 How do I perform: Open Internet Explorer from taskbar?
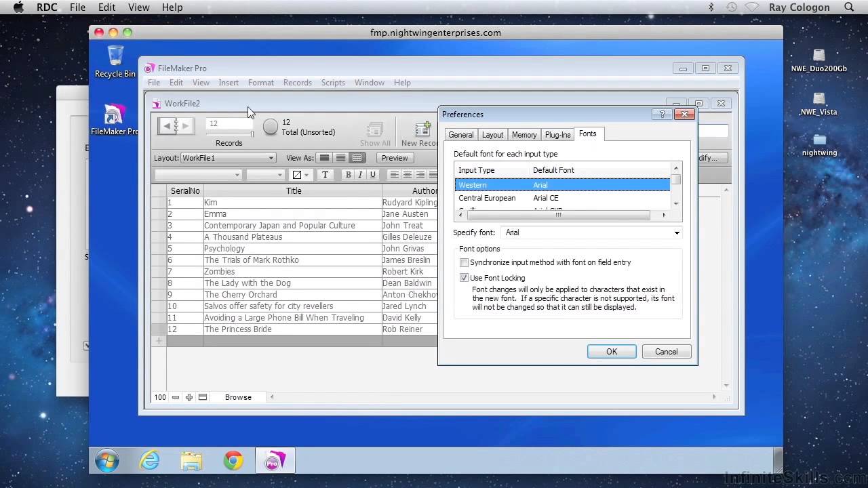click(149, 462)
